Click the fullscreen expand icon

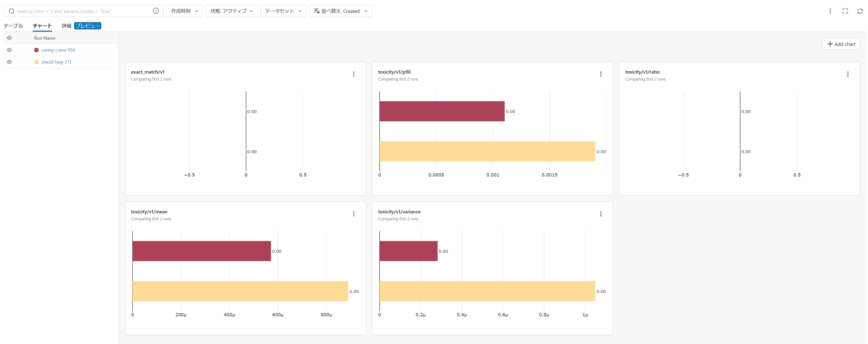845,11
